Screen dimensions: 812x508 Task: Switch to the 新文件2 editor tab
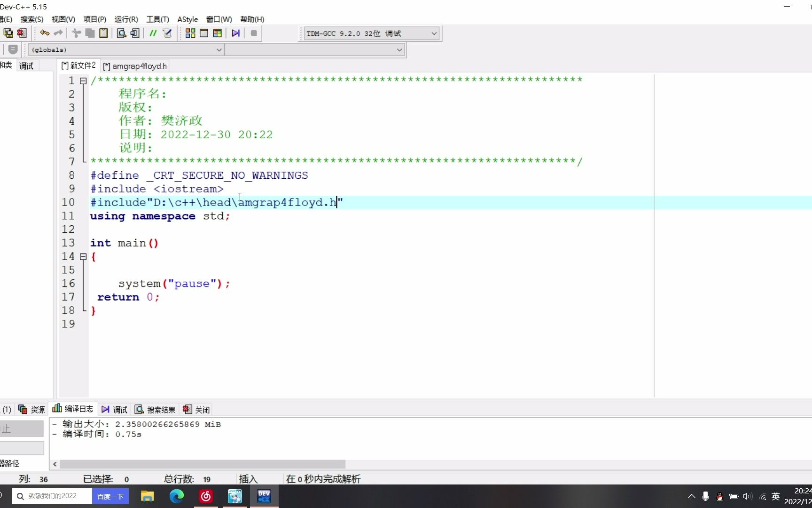78,66
